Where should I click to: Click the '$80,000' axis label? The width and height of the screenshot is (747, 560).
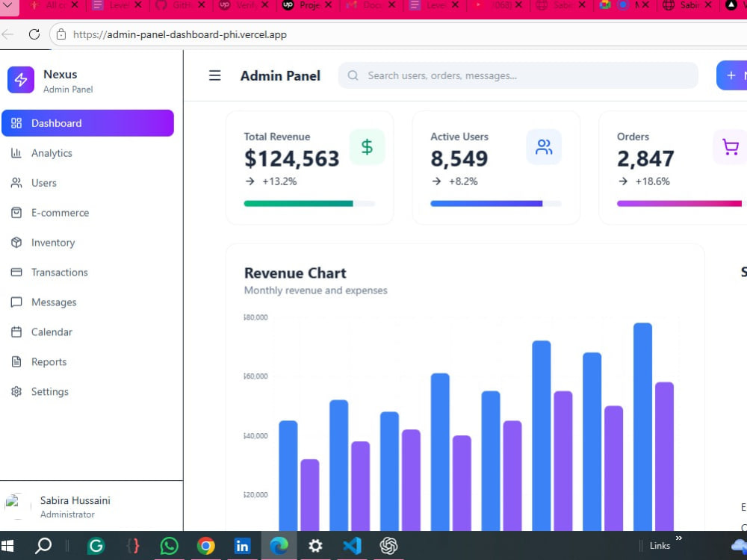[x=255, y=317]
